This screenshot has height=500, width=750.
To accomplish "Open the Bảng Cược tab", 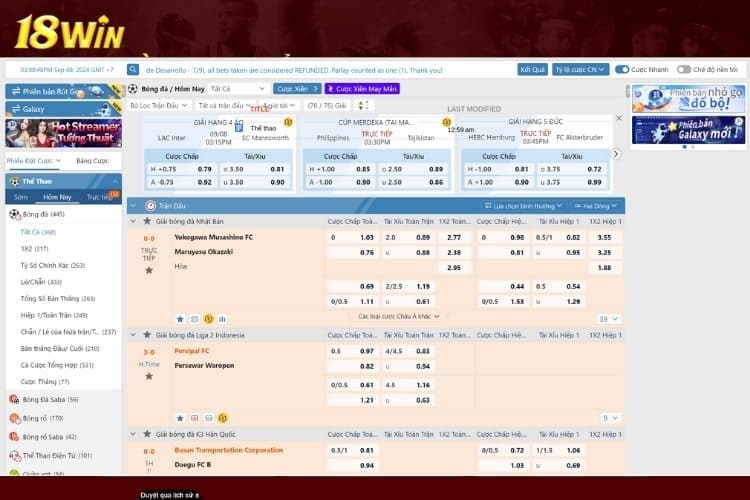I will pos(92,161).
